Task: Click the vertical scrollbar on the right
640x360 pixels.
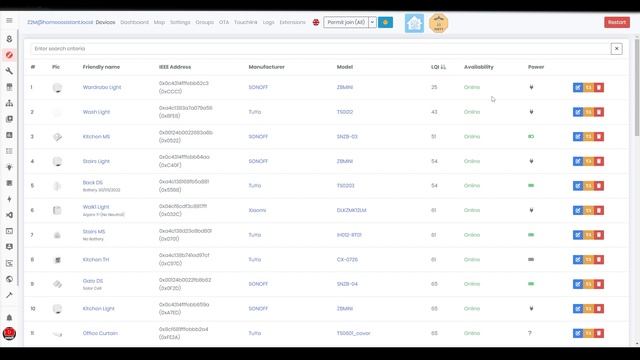Action: click(637, 88)
